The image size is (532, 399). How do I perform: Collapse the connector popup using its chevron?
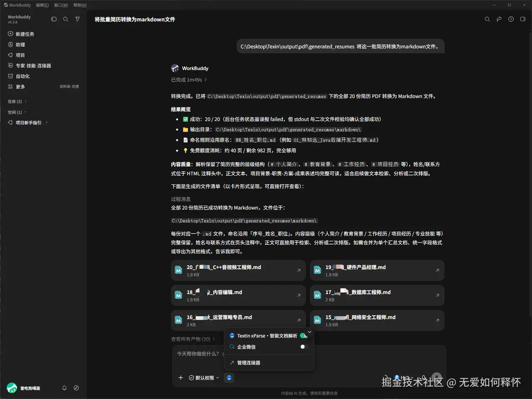click(309, 332)
